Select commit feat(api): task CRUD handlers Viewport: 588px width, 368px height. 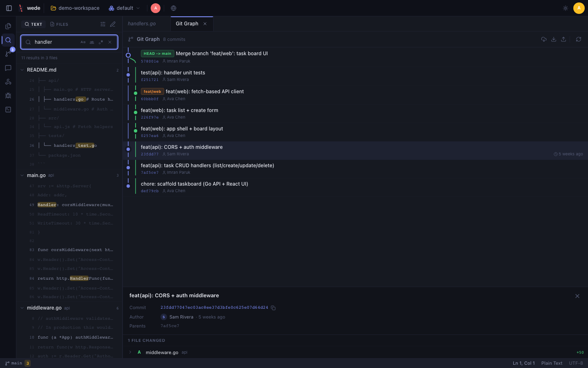[x=355, y=168]
